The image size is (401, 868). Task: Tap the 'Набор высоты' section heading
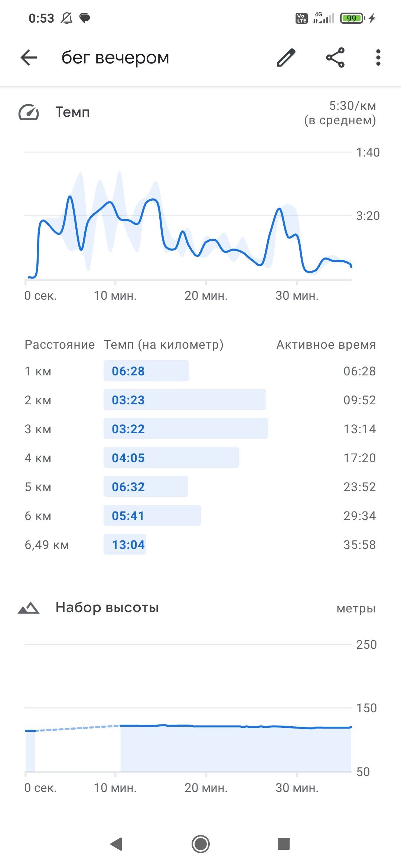(x=107, y=607)
